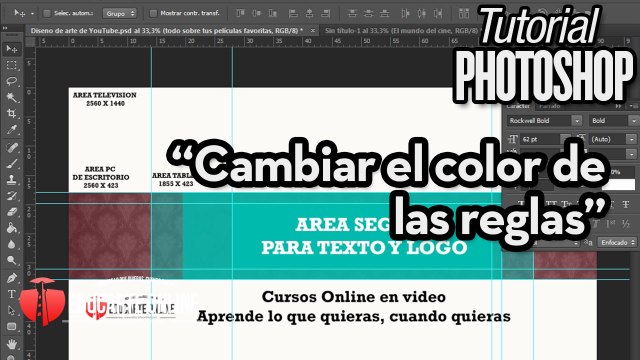Switch to Diseno de arte de YouTube.psd tab

(x=167, y=31)
